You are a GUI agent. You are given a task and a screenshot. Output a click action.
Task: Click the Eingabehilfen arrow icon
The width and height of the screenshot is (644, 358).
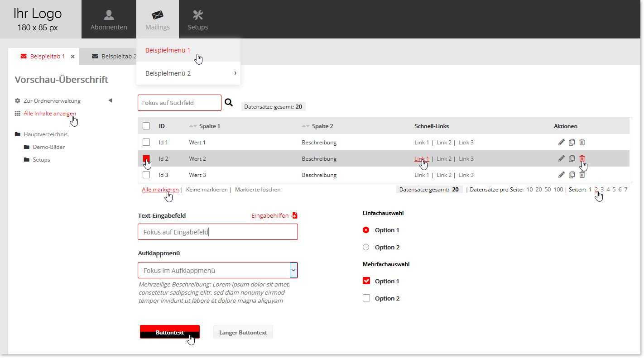coord(294,216)
